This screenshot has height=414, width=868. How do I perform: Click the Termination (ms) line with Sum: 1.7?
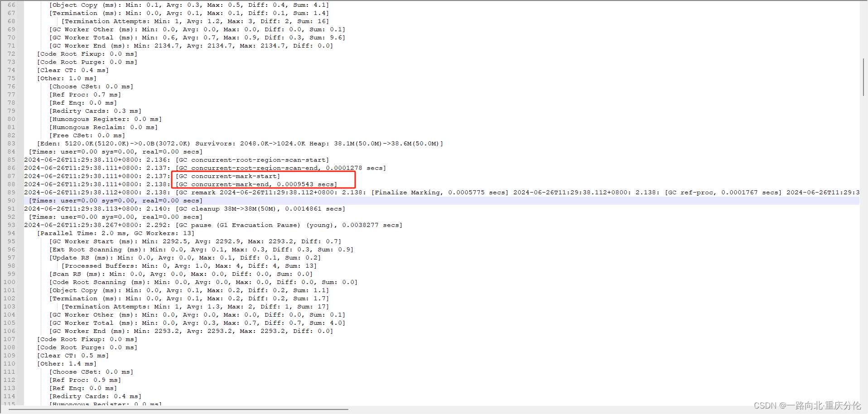tap(189, 298)
